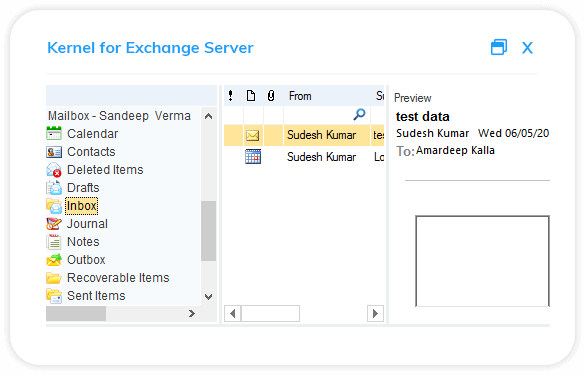Open the Calendar folder icon
This screenshot has width=585, height=375.
point(54,134)
